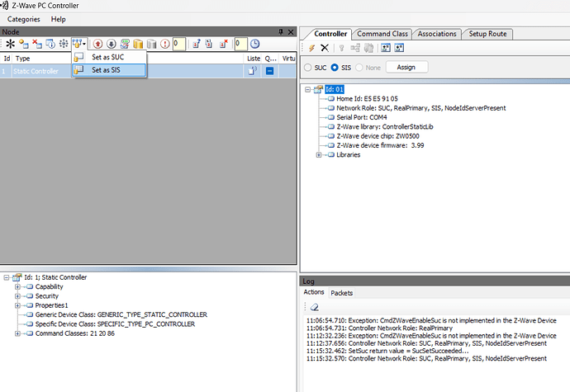This screenshot has height=392, width=570.
Task: Click the Liste column header
Action: coord(254,59)
